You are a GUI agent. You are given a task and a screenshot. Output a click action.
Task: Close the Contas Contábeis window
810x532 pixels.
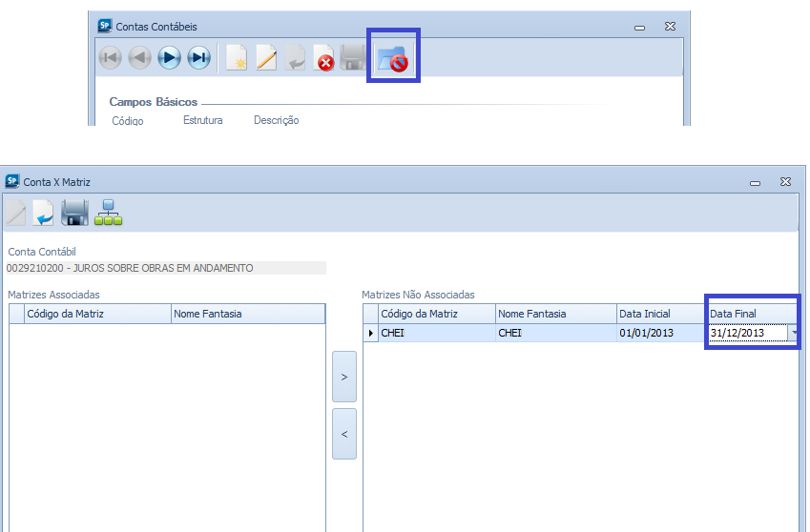click(x=670, y=26)
